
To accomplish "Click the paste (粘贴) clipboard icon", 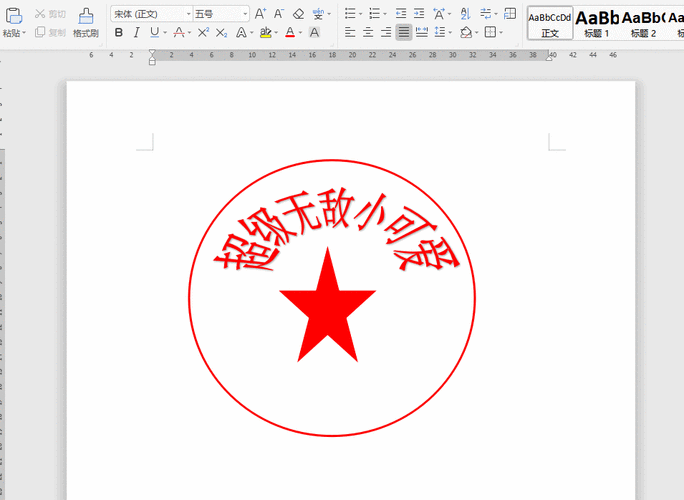I will tap(12, 16).
